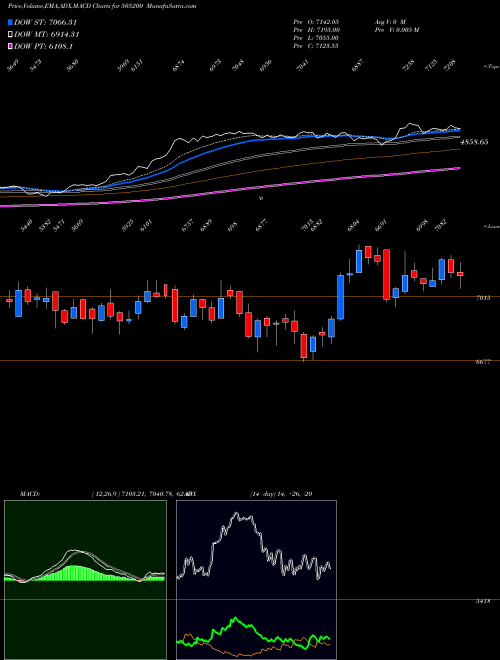Select the 'DOW MT: 6914.31' legend text
This screenshot has height=660, width=500.
(47, 35)
